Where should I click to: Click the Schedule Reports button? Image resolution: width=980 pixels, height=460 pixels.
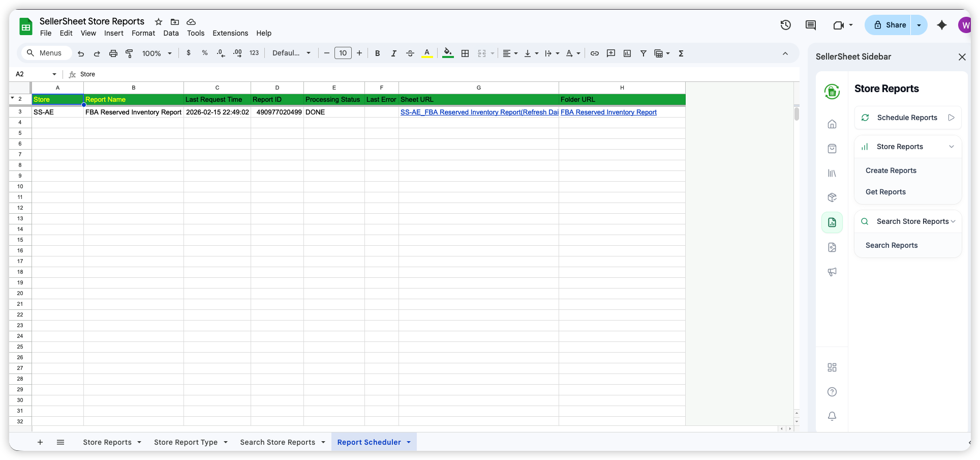point(907,118)
